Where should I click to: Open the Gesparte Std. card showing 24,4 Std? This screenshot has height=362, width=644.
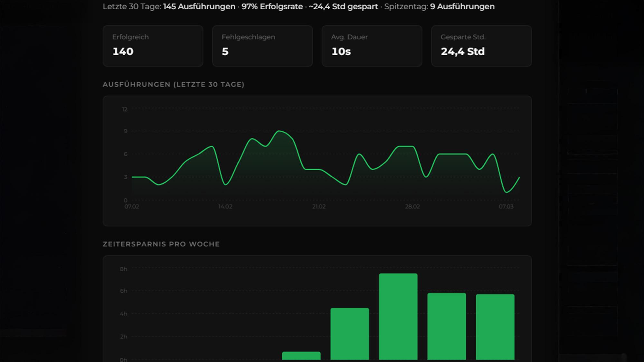[481, 46]
